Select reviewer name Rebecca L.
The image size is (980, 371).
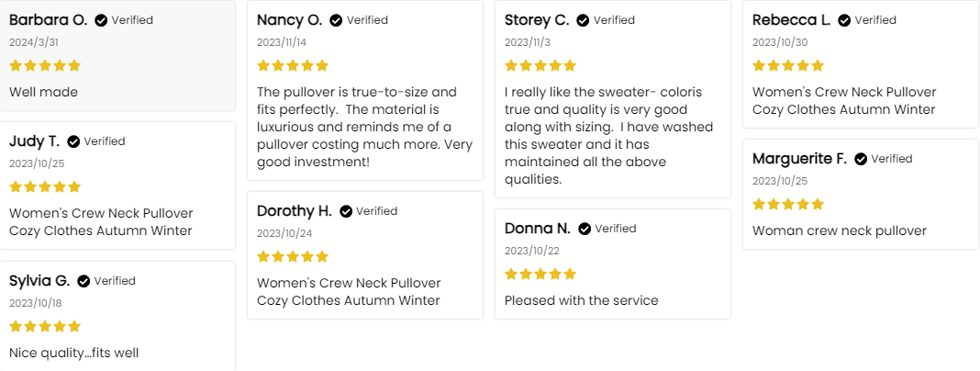[x=791, y=20]
